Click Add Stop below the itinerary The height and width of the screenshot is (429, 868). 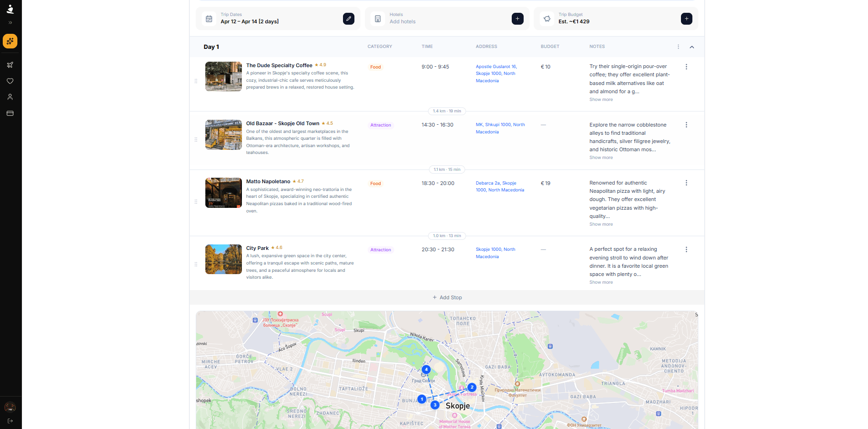(x=447, y=297)
